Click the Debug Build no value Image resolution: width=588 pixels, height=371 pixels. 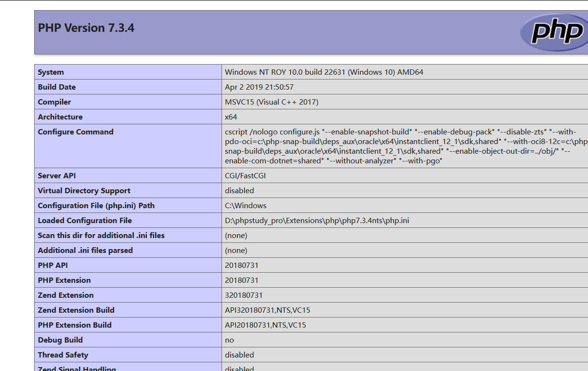click(x=228, y=340)
